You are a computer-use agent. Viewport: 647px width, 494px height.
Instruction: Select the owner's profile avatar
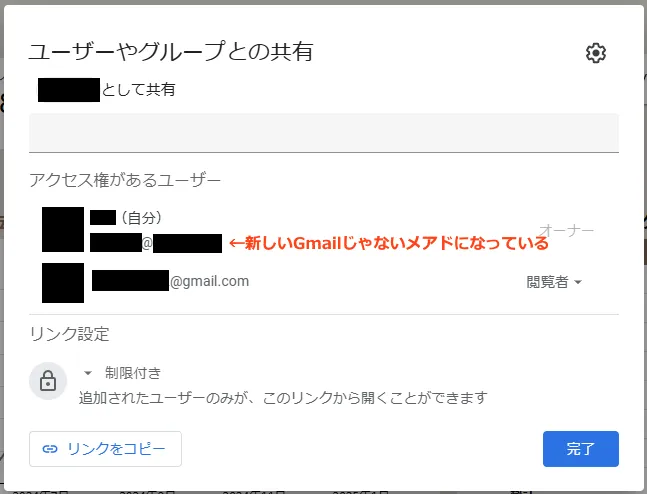point(63,229)
